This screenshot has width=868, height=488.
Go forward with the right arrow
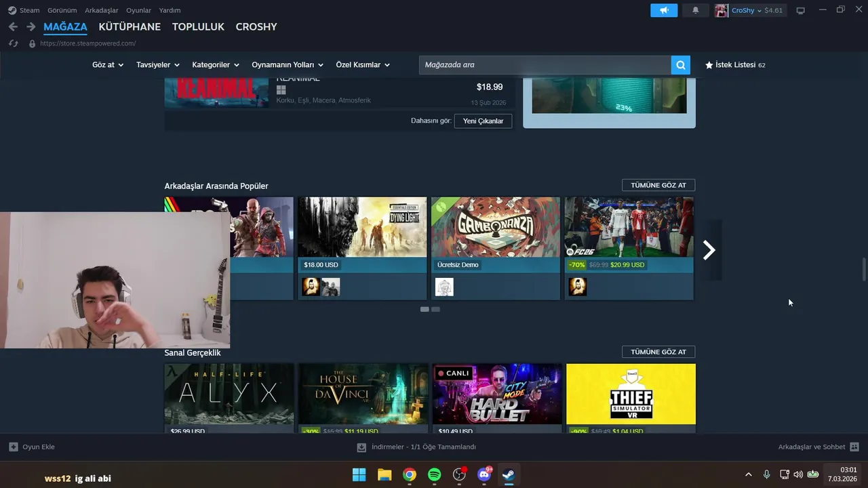31,26
